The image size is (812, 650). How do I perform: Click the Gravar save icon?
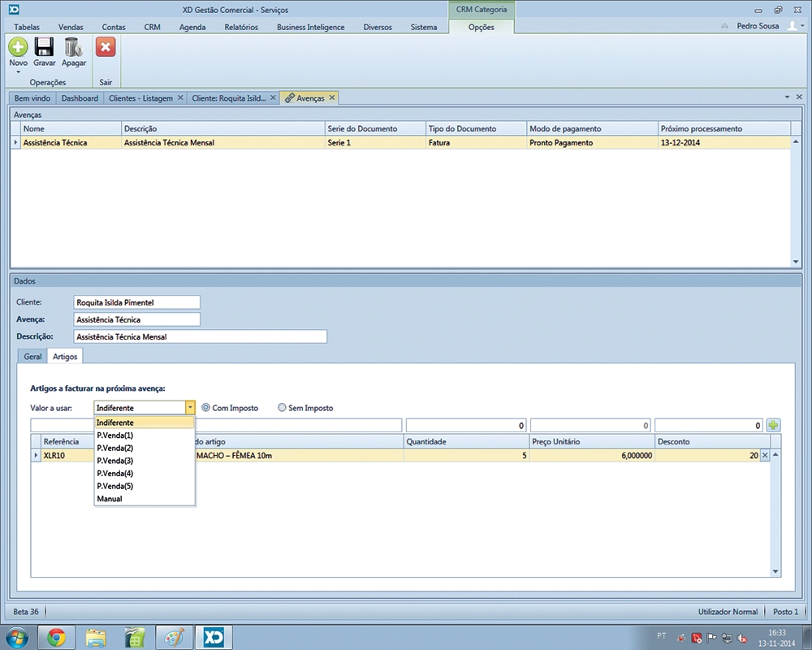point(44,46)
